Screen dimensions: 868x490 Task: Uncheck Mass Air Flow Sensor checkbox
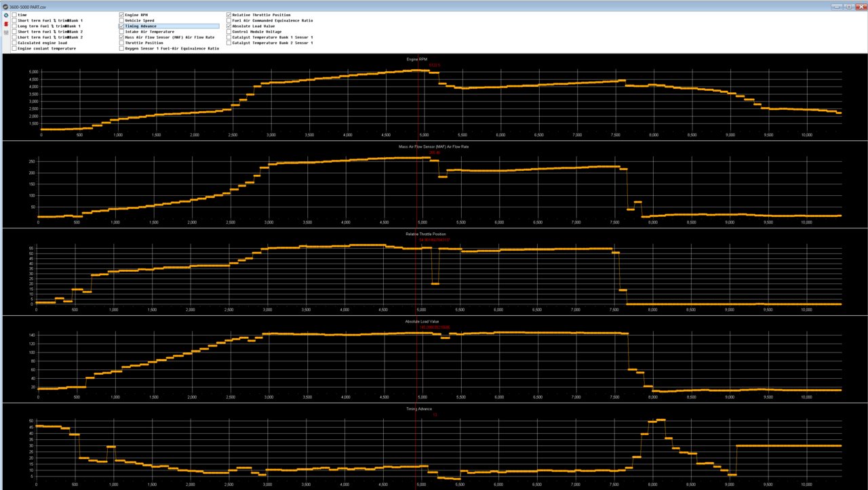[x=121, y=37]
